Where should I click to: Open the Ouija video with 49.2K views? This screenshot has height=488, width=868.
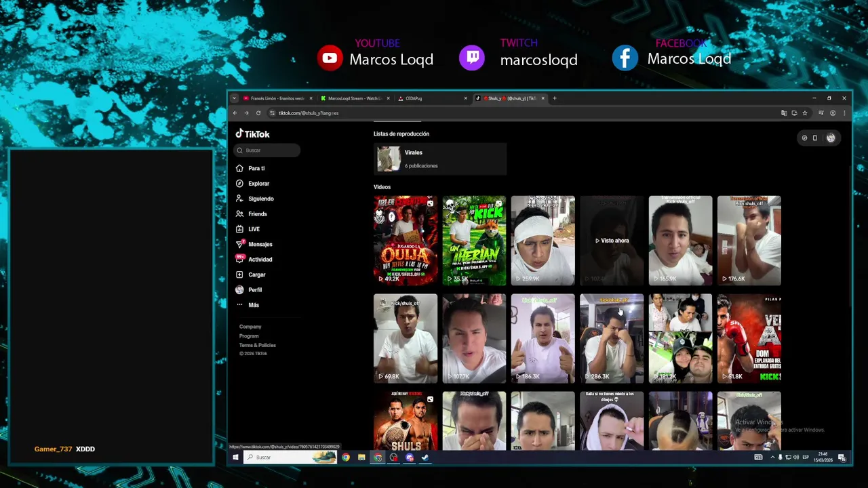[x=406, y=241]
